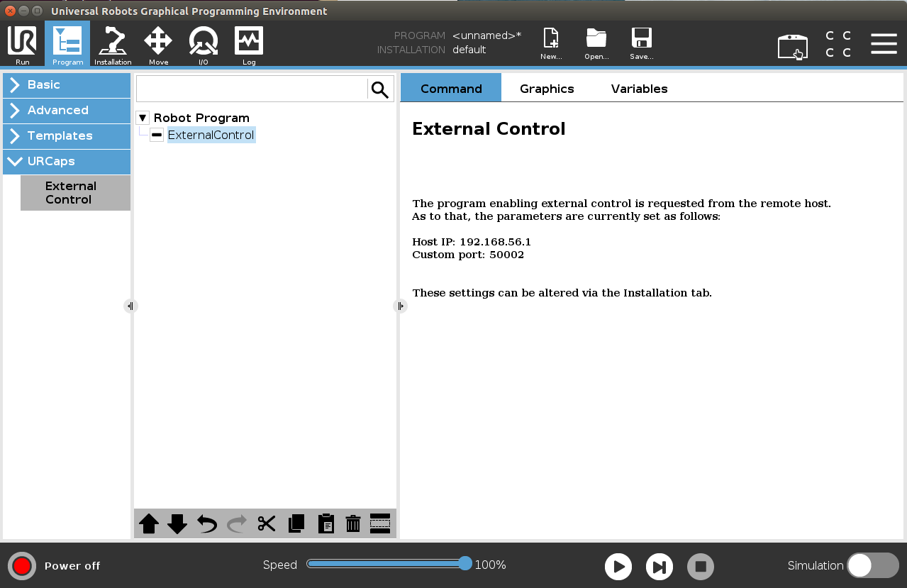Viewport: 907px width, 588px height.
Task: Cut the ExternalControl node with scissors icon
Action: tap(266, 523)
